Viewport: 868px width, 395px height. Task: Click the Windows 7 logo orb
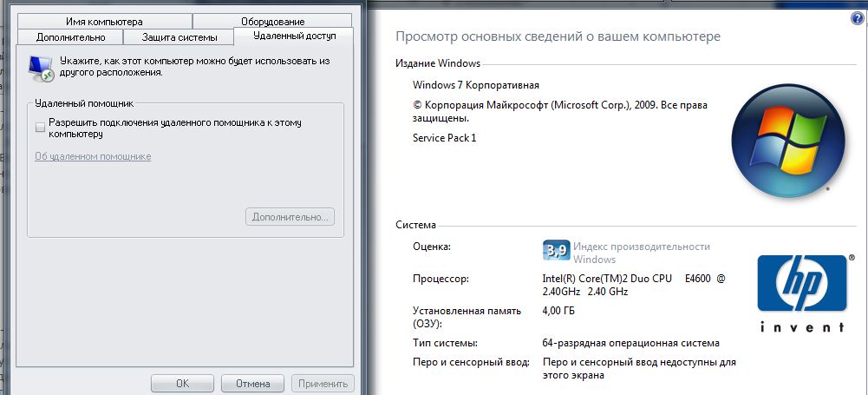[x=787, y=139]
